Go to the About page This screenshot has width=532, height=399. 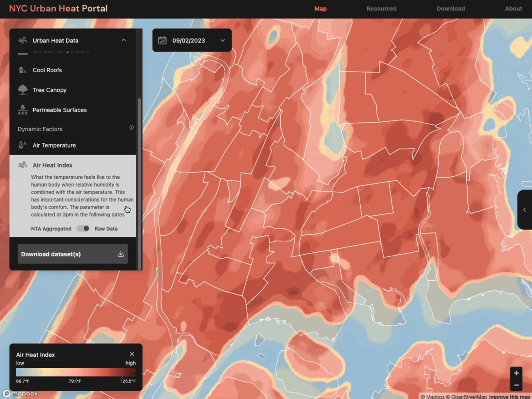click(513, 9)
